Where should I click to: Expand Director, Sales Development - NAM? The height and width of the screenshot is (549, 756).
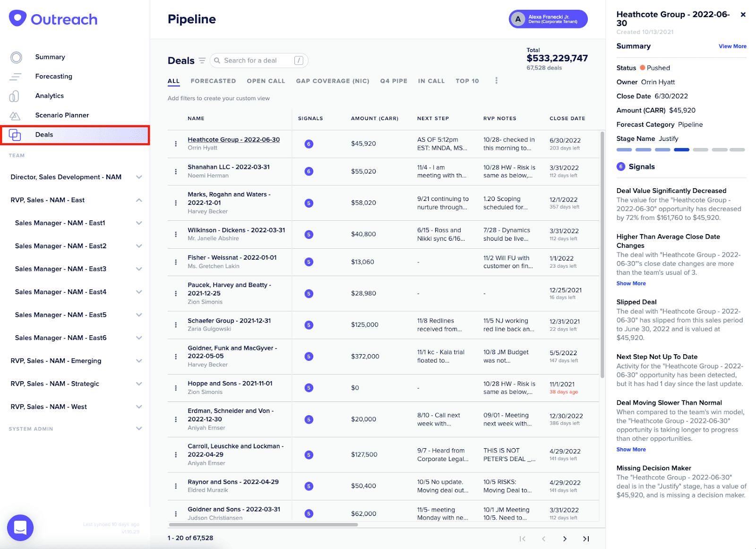click(x=139, y=177)
